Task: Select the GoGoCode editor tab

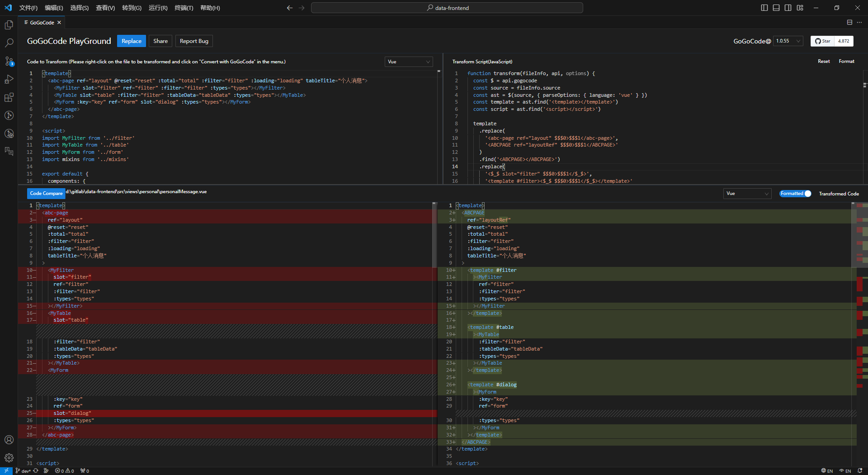Action: [x=42, y=23]
